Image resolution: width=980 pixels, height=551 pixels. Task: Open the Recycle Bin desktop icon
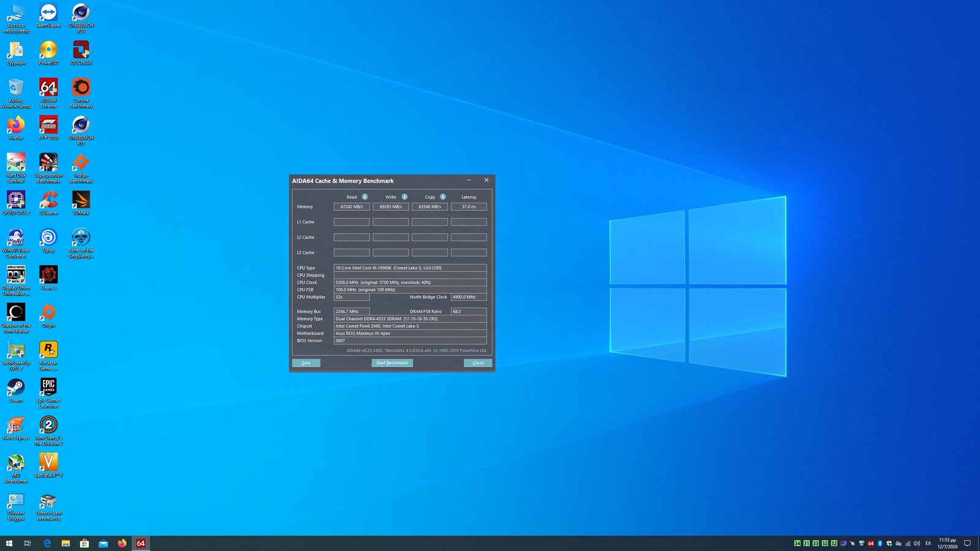16,93
